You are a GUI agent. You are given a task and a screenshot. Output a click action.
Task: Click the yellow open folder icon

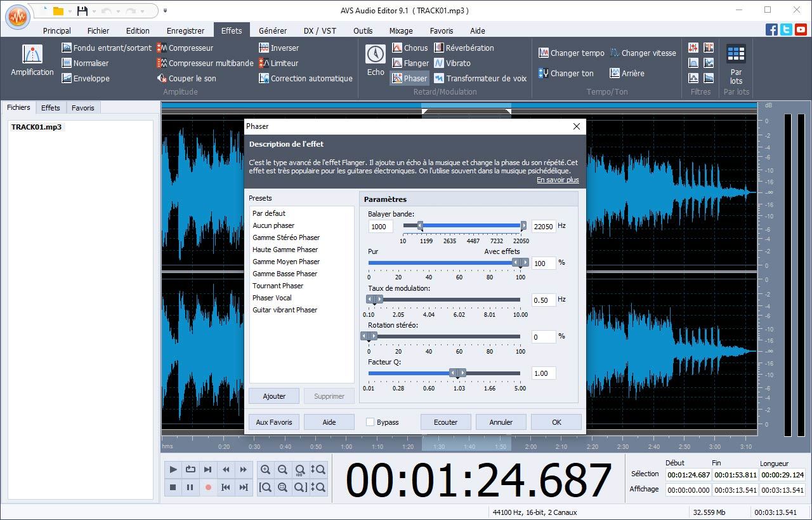(58, 11)
